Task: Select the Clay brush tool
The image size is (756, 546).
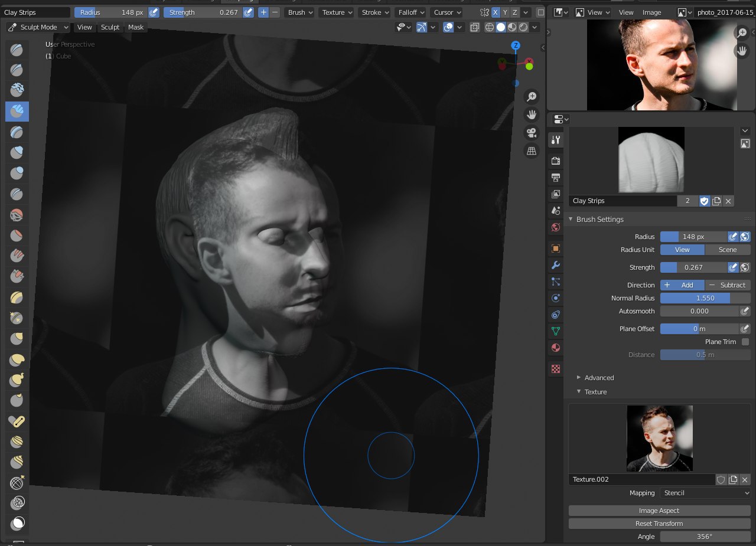Action: click(x=17, y=90)
